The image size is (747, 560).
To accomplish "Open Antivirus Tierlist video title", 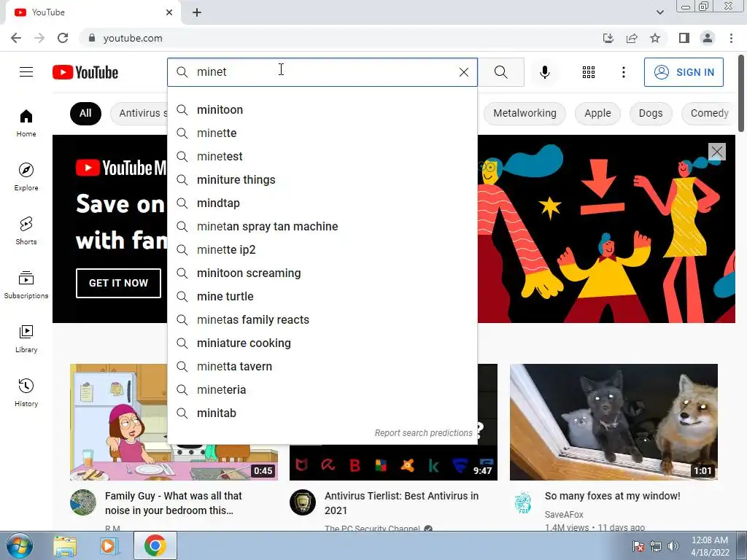I will [x=401, y=503].
